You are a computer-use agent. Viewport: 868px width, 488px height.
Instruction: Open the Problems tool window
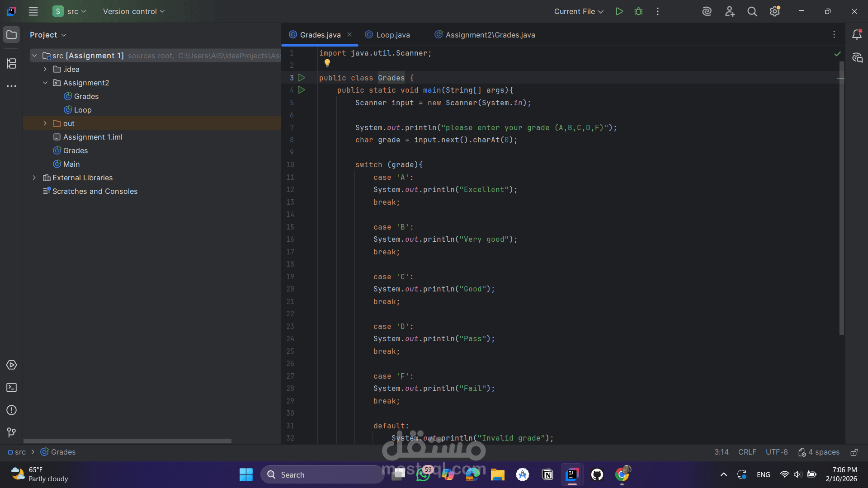[x=12, y=410]
